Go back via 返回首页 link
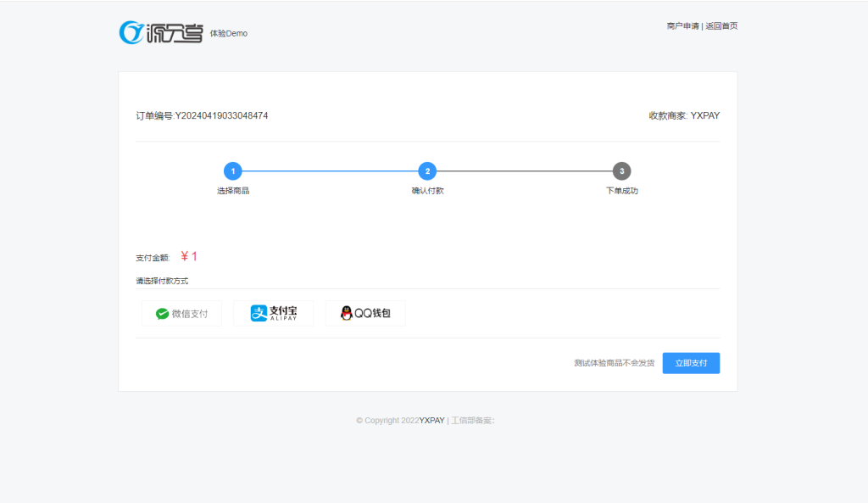 [721, 26]
